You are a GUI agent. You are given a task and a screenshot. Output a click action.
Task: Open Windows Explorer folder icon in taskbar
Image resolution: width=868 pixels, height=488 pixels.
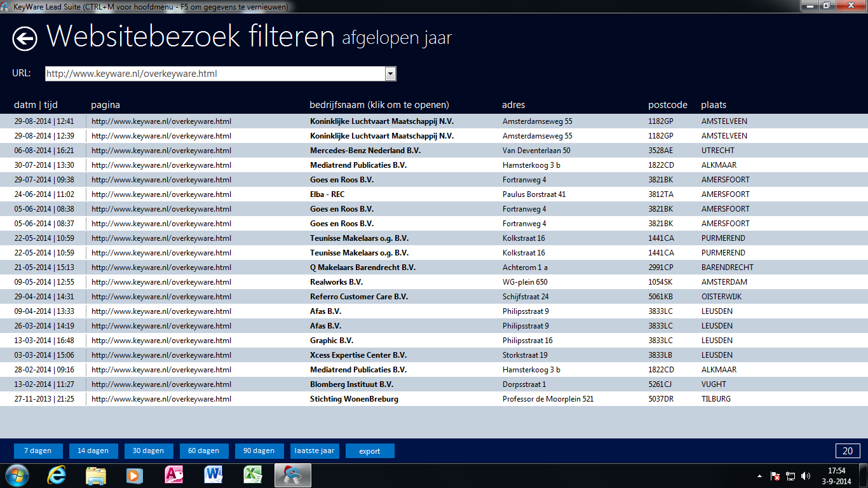click(96, 475)
